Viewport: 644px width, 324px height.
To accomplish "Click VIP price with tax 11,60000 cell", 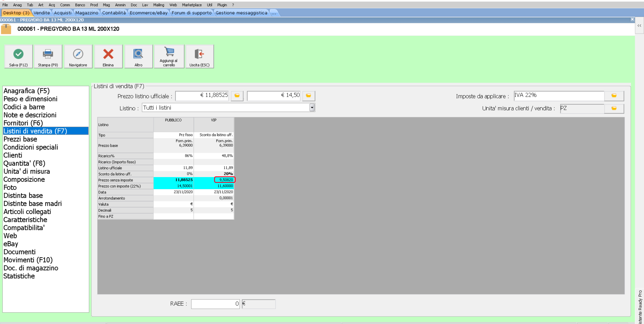I will 214,186.
